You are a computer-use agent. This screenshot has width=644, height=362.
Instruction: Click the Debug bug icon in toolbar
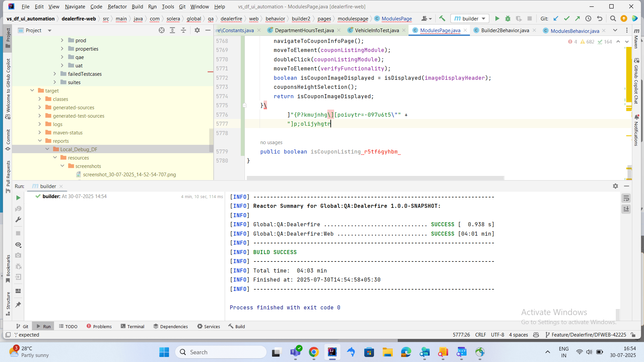pyautogui.click(x=508, y=19)
